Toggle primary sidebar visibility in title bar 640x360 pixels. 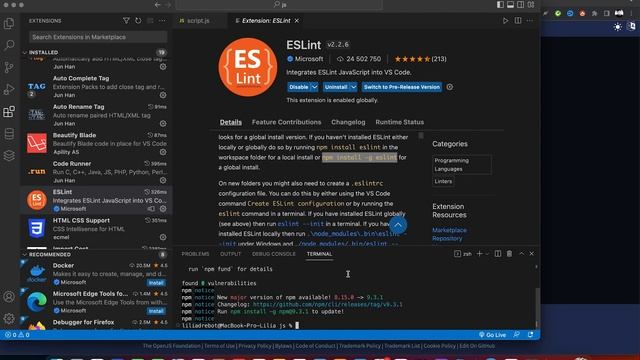(500, 4)
